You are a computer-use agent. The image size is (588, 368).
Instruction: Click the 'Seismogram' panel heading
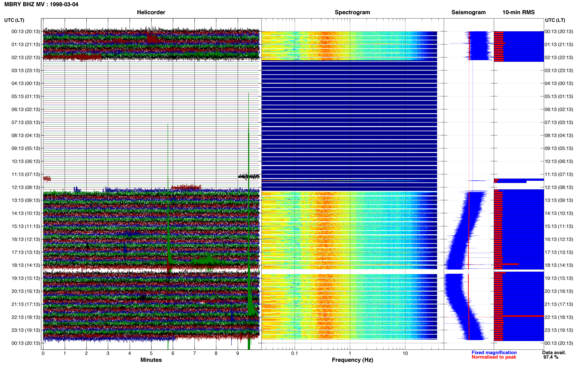point(468,12)
